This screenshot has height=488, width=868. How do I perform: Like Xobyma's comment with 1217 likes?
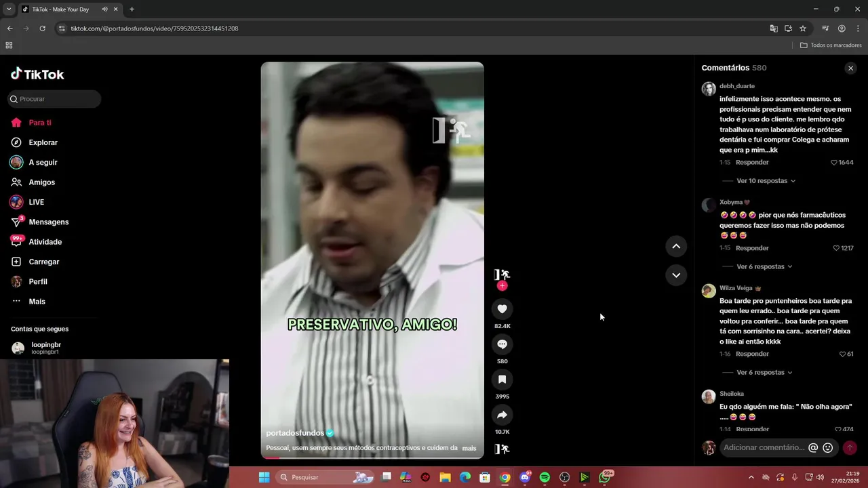coord(836,248)
